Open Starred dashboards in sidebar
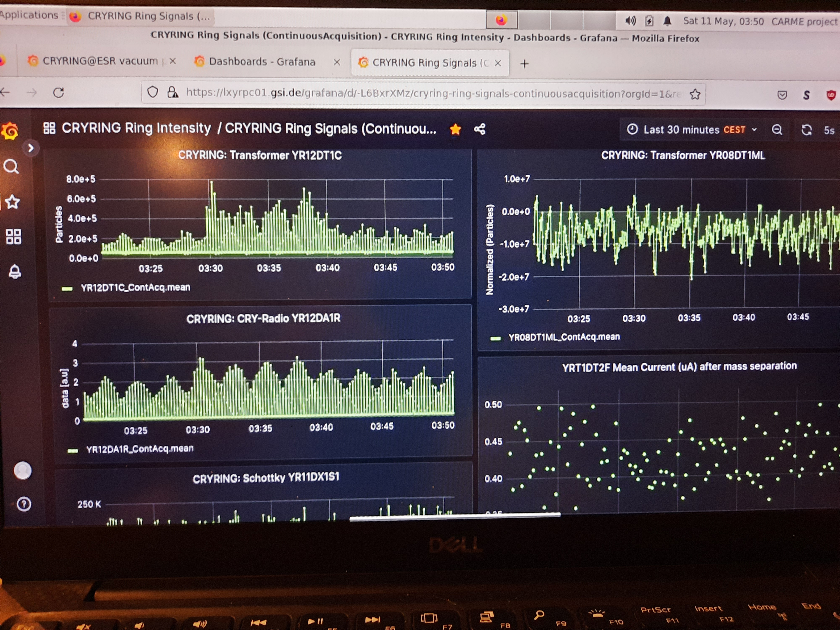Screen dimensions: 840x630 pyautogui.click(x=13, y=202)
